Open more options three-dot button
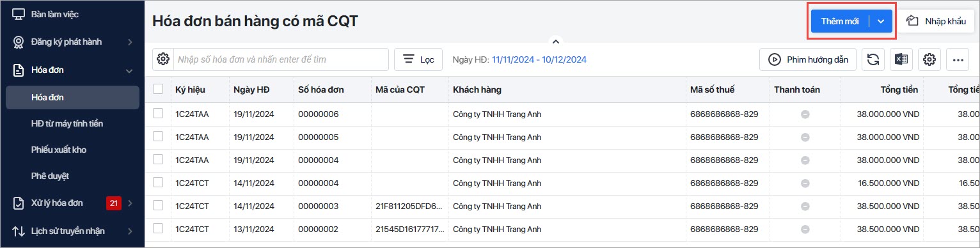This screenshot has width=980, height=248. pos(958,59)
